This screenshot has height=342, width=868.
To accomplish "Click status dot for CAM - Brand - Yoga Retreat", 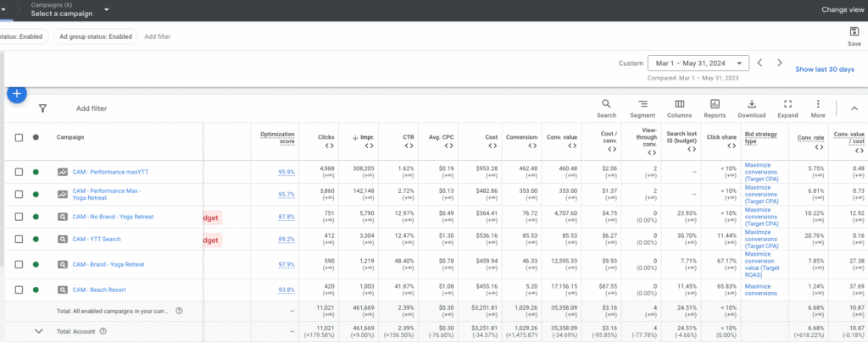I will (36, 264).
